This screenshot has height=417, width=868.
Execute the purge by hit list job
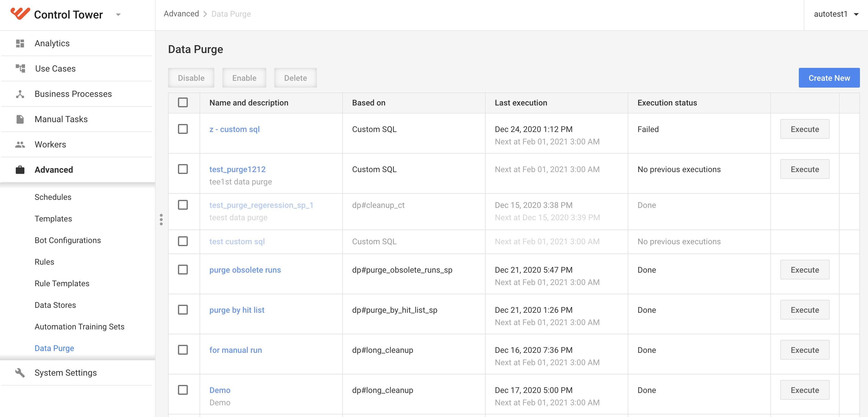805,310
